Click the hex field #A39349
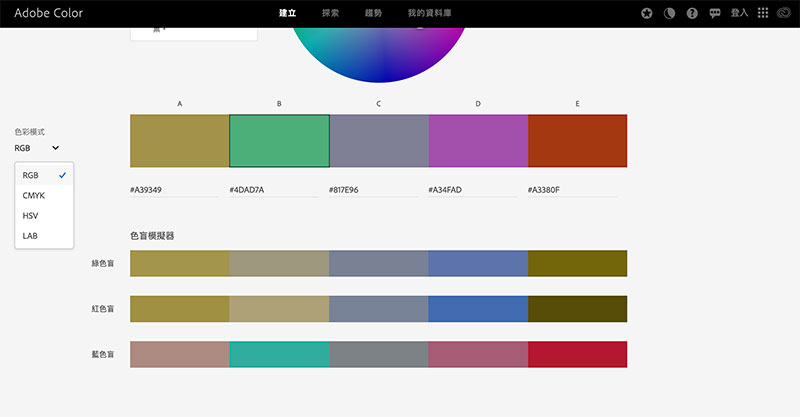Viewport: 800px width, 417px height. coord(173,189)
